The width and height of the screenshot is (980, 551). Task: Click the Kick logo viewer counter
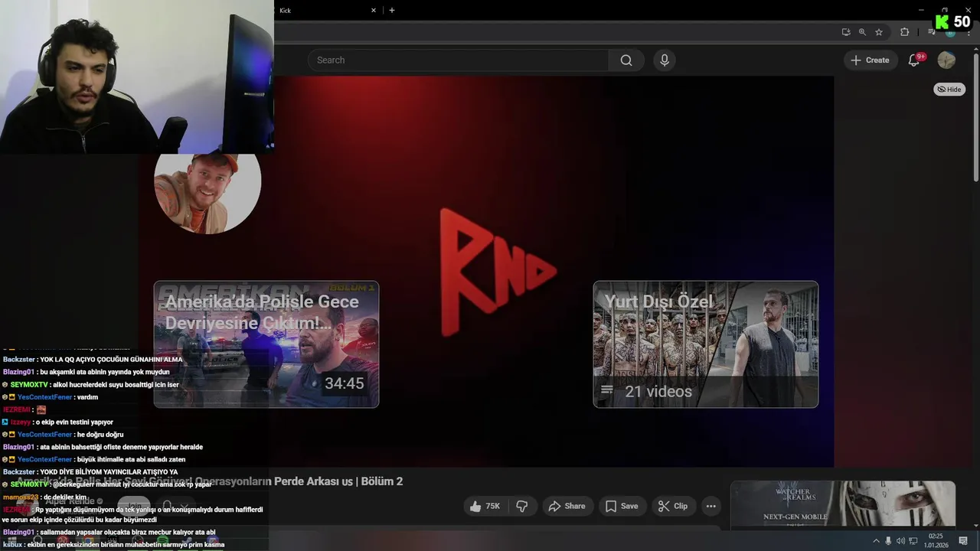click(x=952, y=21)
